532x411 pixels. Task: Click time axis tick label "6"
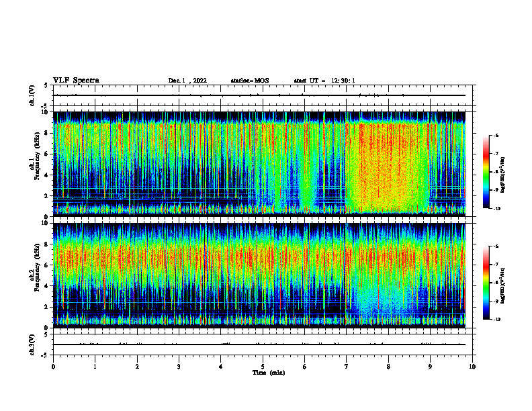305,367
